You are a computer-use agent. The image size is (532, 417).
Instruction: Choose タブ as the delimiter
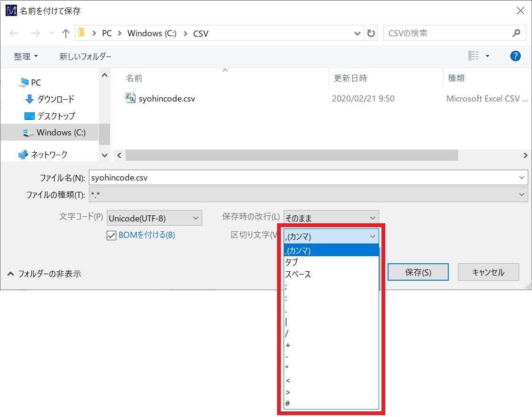(292, 262)
